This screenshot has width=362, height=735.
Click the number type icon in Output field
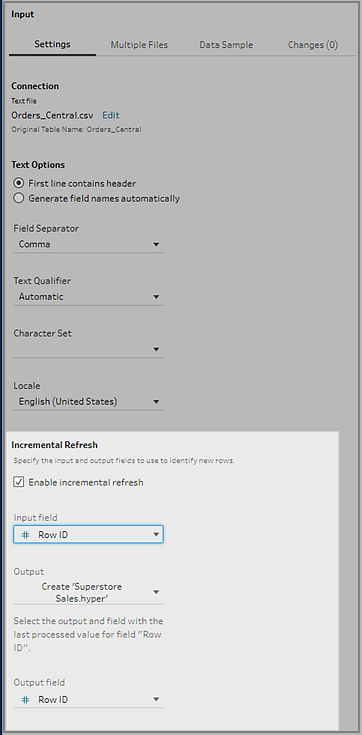pyautogui.click(x=25, y=699)
